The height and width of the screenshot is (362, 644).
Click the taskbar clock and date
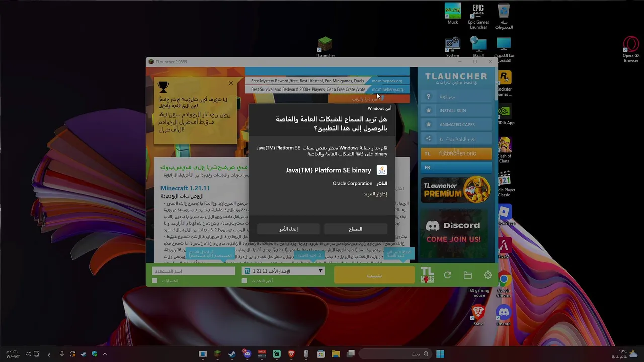point(13,354)
